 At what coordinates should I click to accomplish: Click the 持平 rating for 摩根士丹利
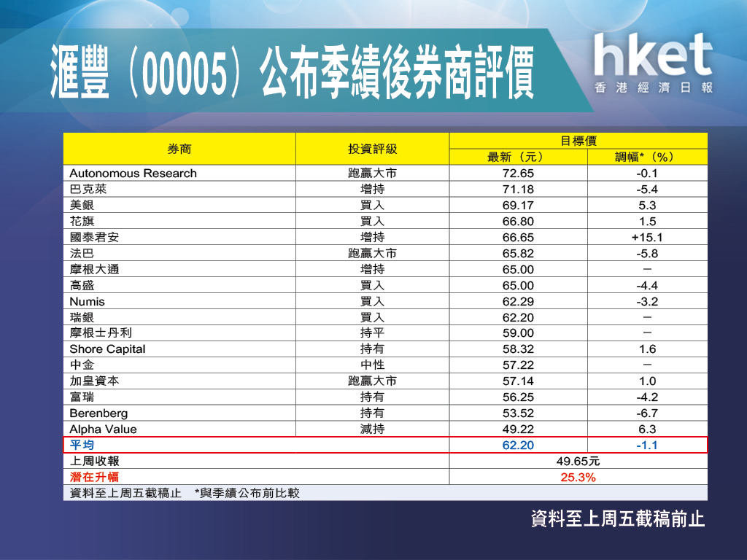pyautogui.click(x=372, y=332)
